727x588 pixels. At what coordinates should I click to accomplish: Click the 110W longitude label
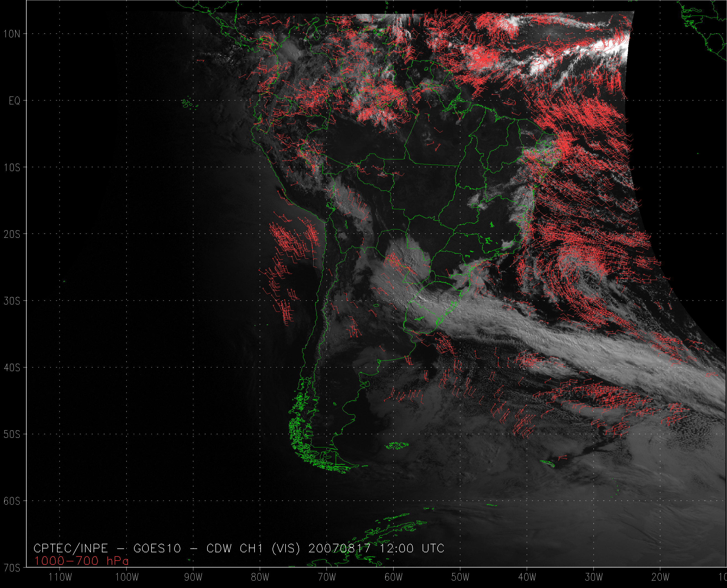point(60,577)
